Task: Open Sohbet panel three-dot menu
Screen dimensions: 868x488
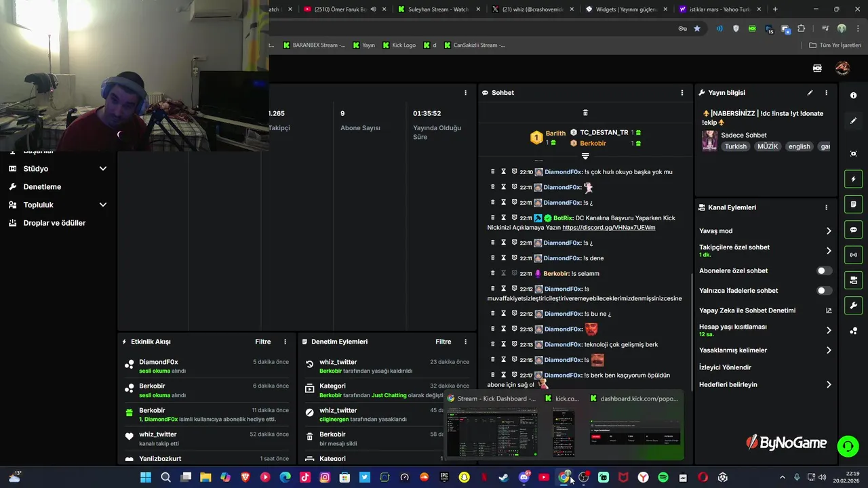Action: pyautogui.click(x=682, y=93)
